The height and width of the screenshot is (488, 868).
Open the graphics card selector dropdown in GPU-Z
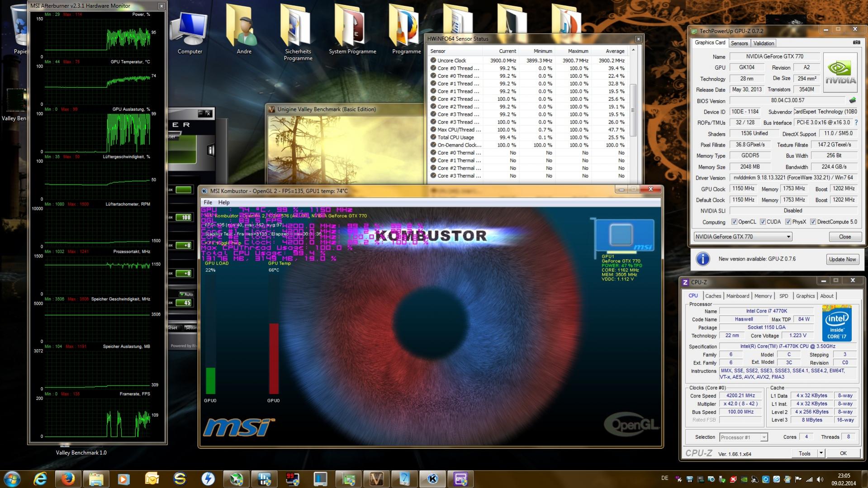pyautogui.click(x=743, y=237)
